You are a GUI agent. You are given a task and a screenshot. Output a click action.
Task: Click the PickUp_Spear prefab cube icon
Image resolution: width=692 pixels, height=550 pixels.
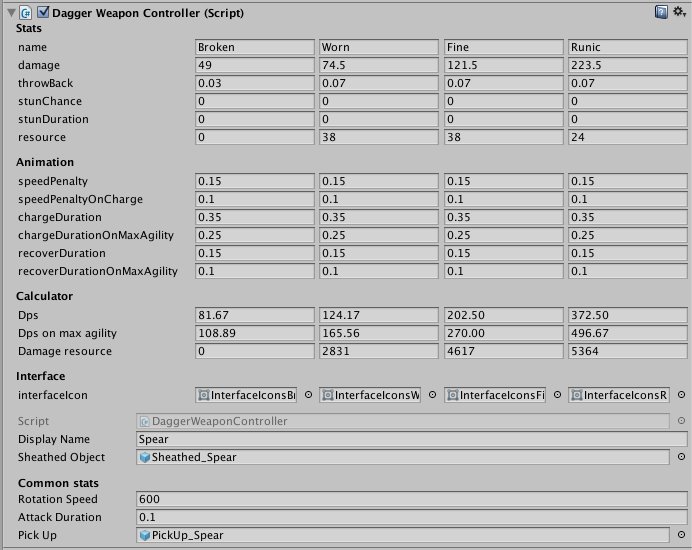point(144,535)
